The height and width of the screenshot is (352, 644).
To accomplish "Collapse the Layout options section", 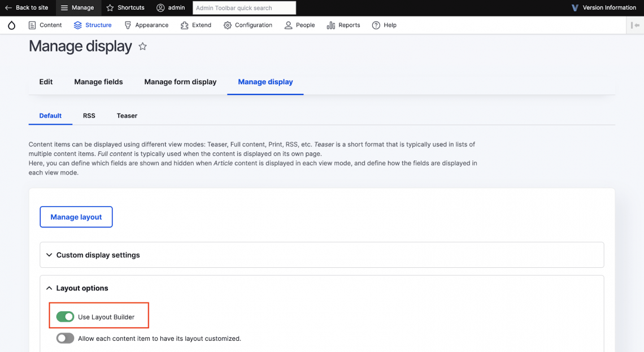I will point(82,288).
